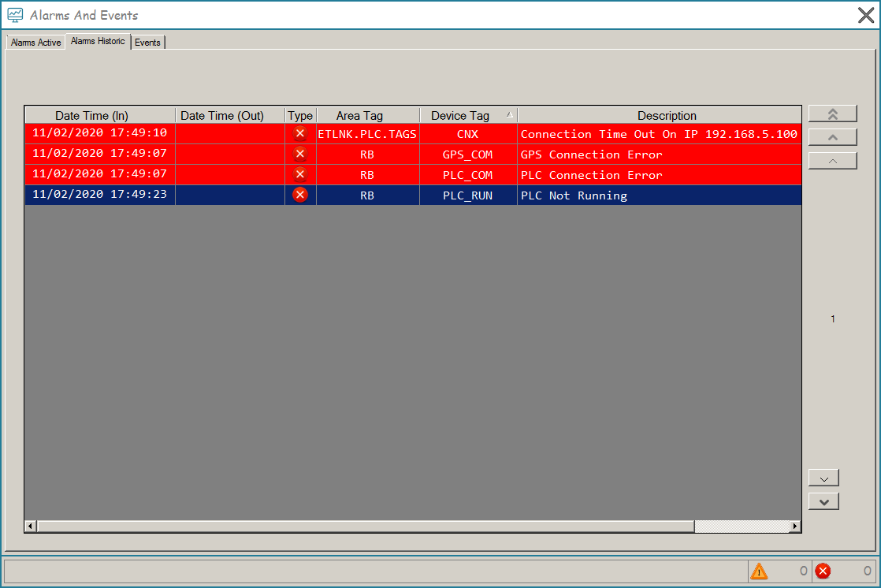881x588 pixels.
Task: Click the page number 1 indicator
Action: click(x=833, y=318)
